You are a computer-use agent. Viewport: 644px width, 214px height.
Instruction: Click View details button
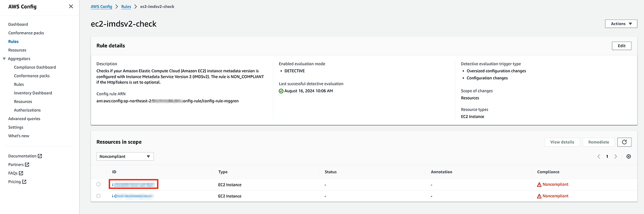[562, 142]
